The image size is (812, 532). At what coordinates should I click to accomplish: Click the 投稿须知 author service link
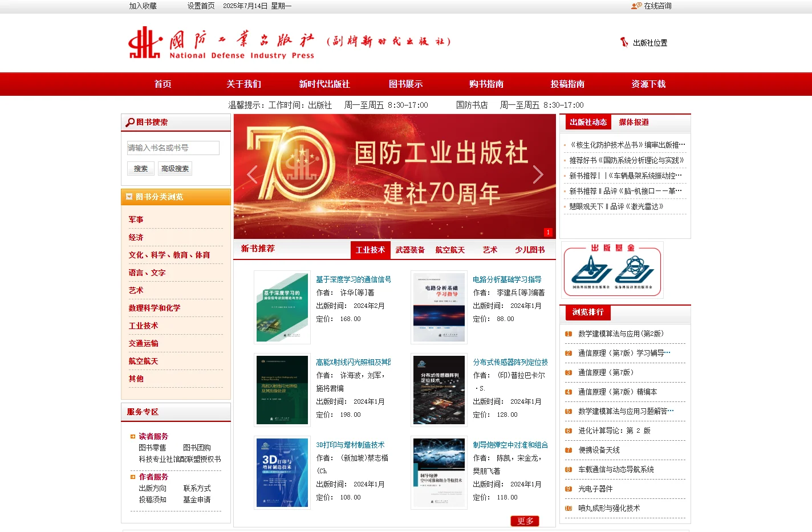pos(152,500)
